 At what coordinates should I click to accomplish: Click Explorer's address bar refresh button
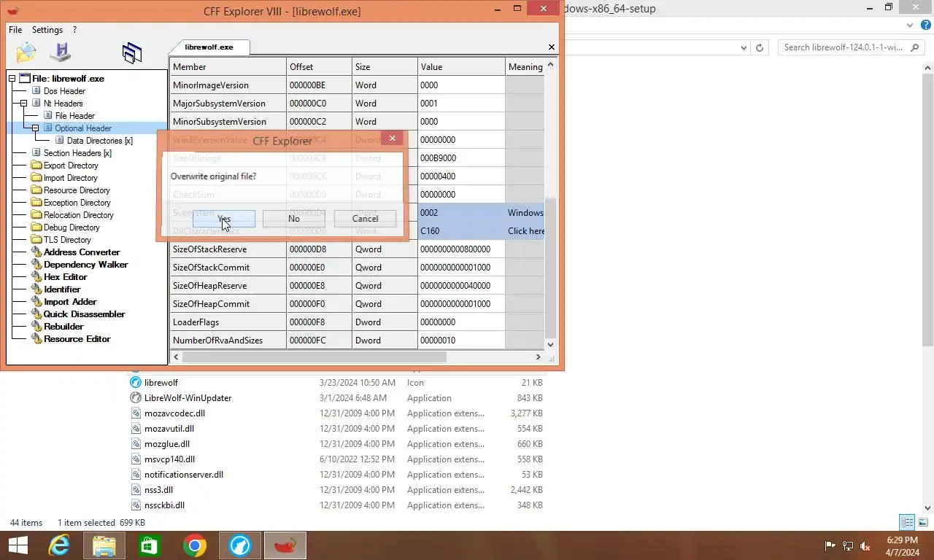point(760,47)
